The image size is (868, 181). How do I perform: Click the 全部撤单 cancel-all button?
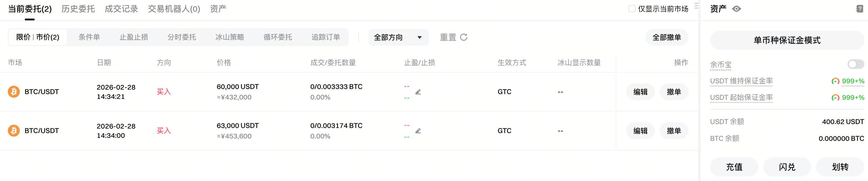click(667, 37)
